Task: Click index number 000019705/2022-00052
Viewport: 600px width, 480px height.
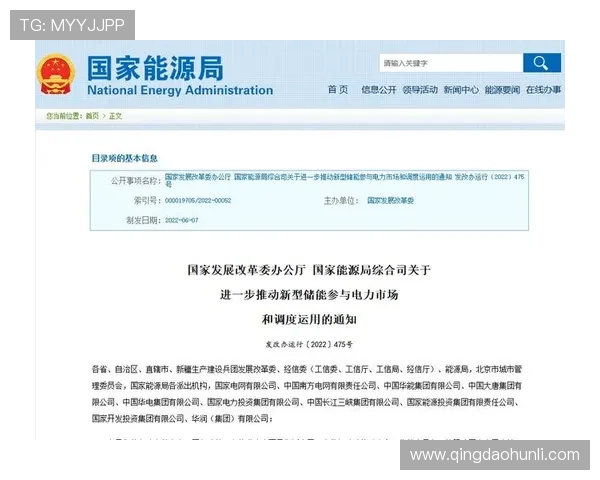Action: [x=198, y=201]
